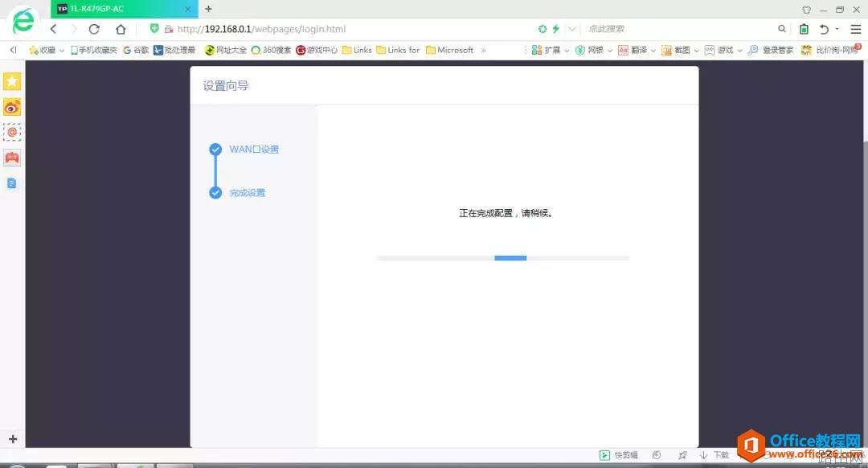The height and width of the screenshot is (468, 868).
Task: Open the hamburger main menu
Action: coord(856,29)
